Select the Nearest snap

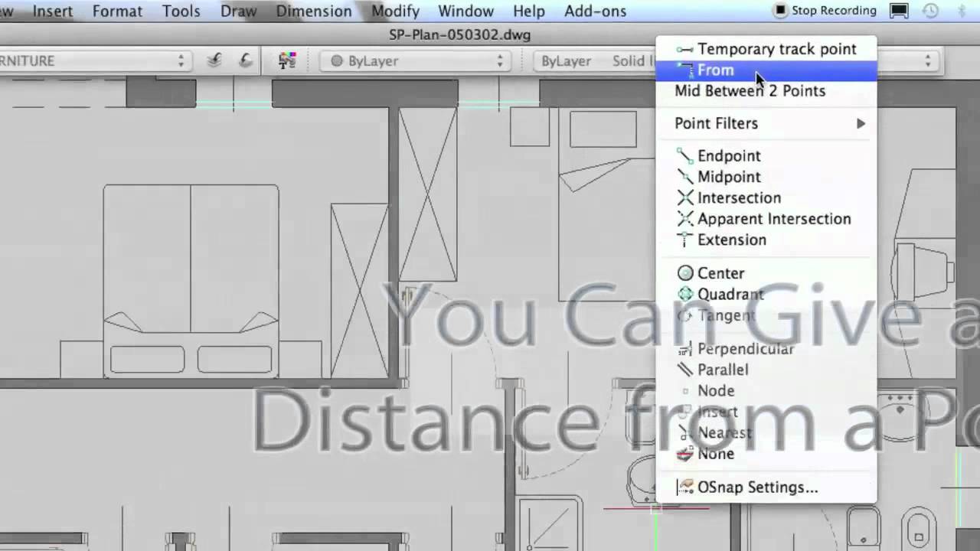[x=766, y=433]
